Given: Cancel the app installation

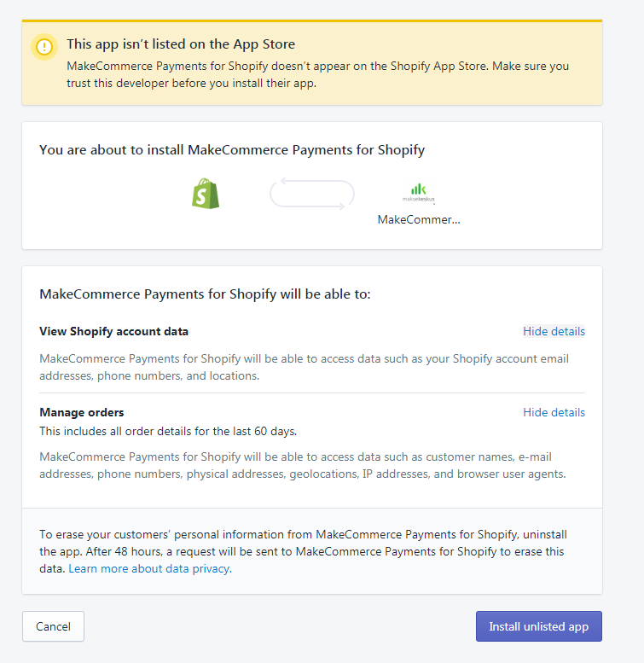Looking at the screenshot, I should (x=53, y=626).
